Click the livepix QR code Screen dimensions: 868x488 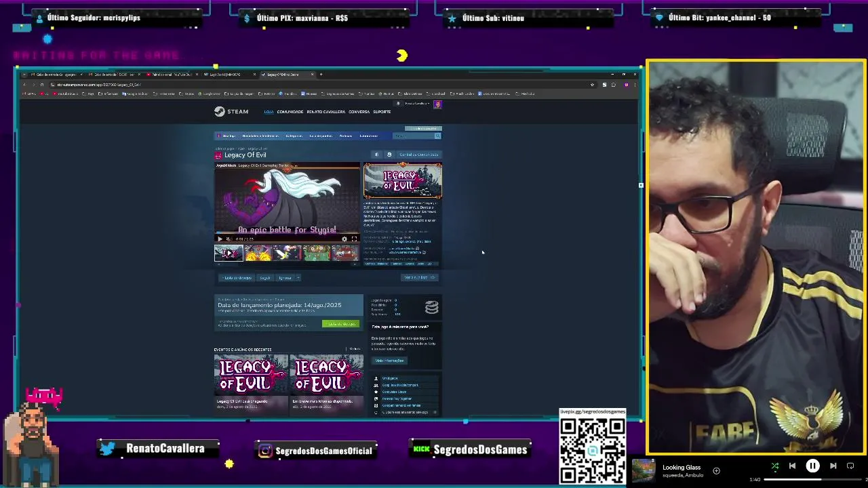pyautogui.click(x=592, y=451)
